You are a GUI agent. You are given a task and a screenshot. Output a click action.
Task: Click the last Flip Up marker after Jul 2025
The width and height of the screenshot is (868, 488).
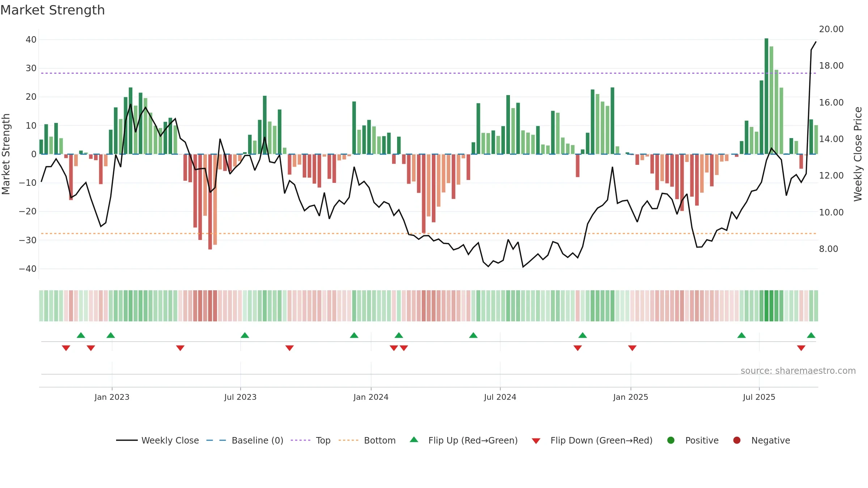[811, 335]
